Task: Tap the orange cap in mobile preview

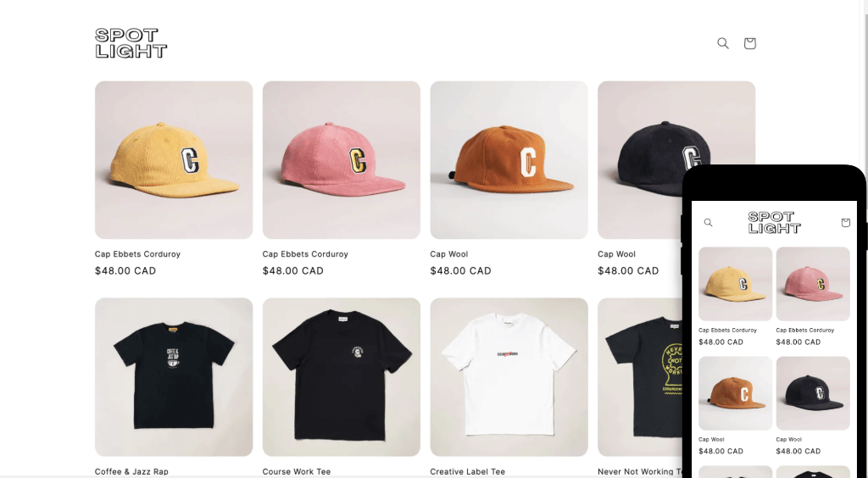Action: pos(735,393)
